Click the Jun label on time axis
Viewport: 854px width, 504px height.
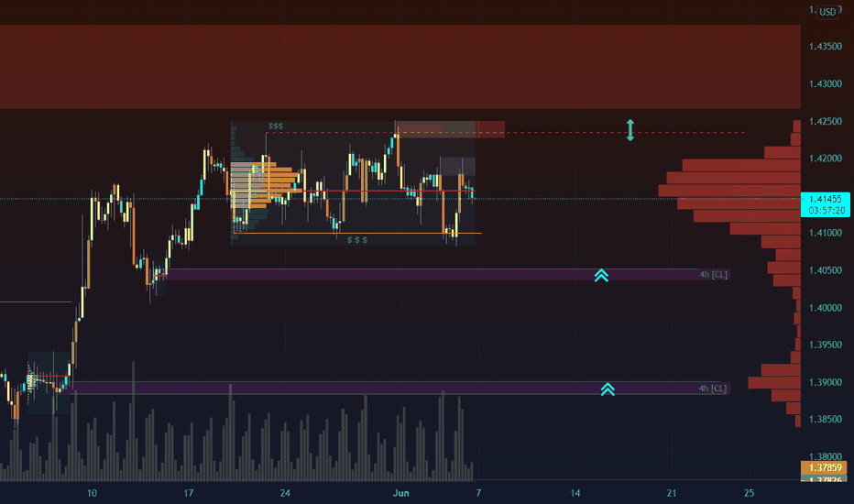point(400,493)
